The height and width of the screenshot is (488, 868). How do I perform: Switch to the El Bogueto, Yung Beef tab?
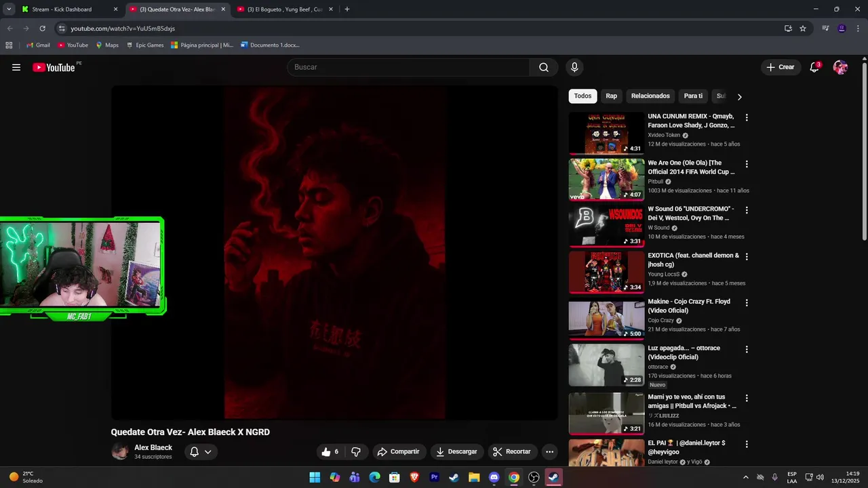click(x=284, y=9)
